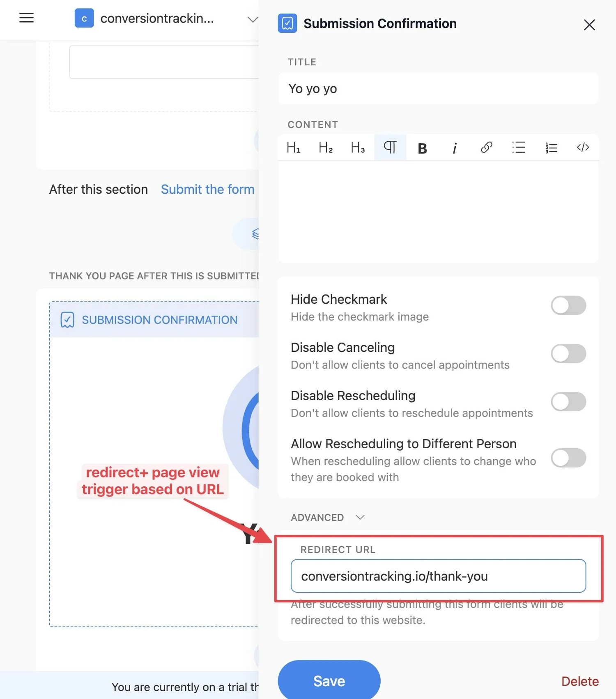616x699 pixels.
Task: Click the Delete link
Action: (x=579, y=681)
